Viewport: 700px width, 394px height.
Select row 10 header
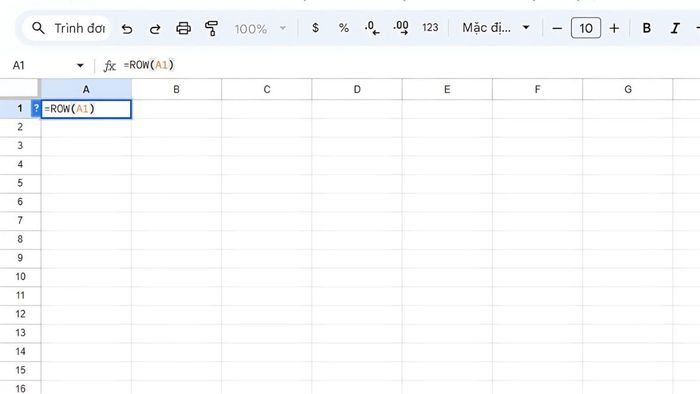[x=20, y=277]
